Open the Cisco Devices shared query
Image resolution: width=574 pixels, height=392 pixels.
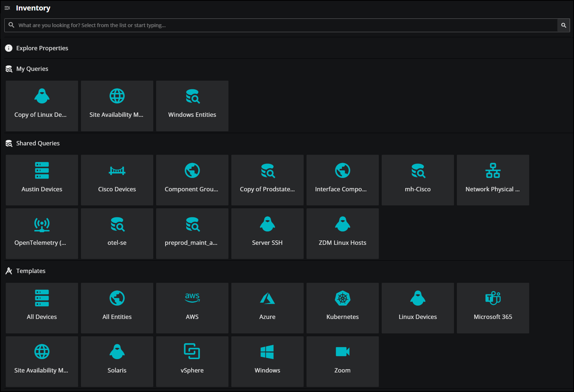click(117, 180)
